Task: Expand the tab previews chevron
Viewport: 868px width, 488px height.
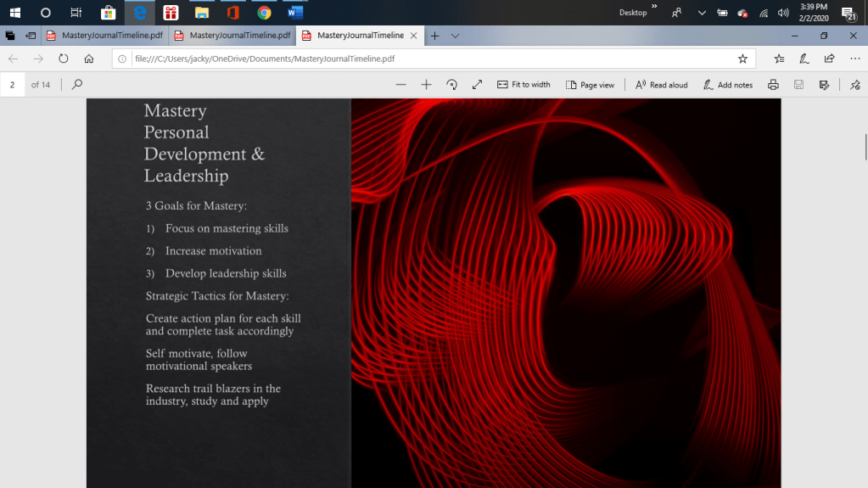Action: tap(456, 36)
